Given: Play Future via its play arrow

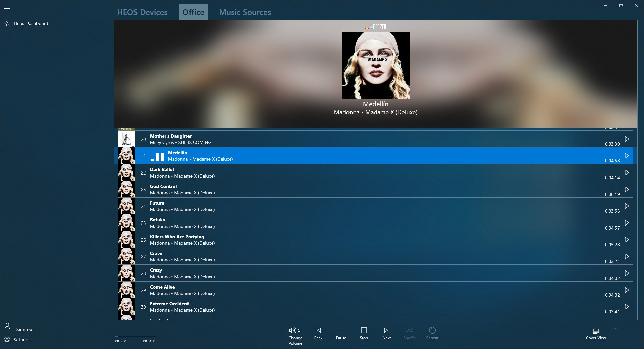Looking at the screenshot, I should (627, 206).
